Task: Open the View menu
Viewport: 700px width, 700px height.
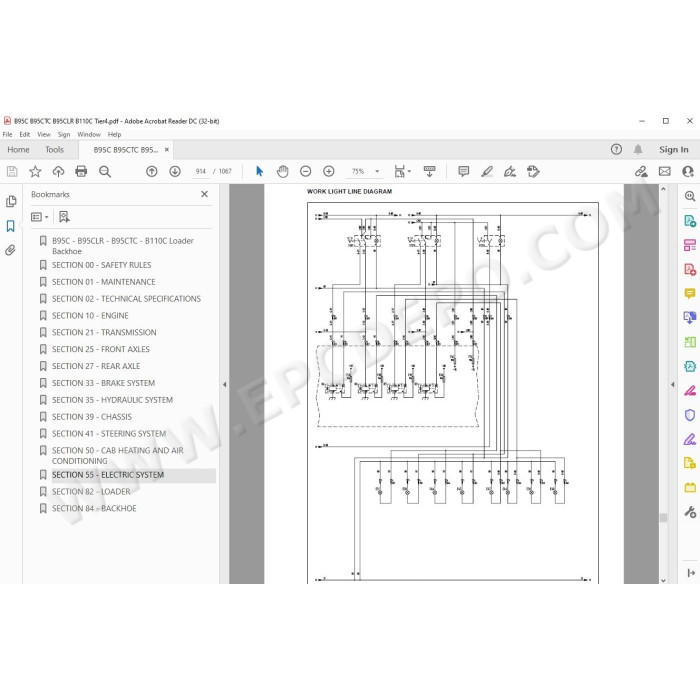Action: (44, 134)
